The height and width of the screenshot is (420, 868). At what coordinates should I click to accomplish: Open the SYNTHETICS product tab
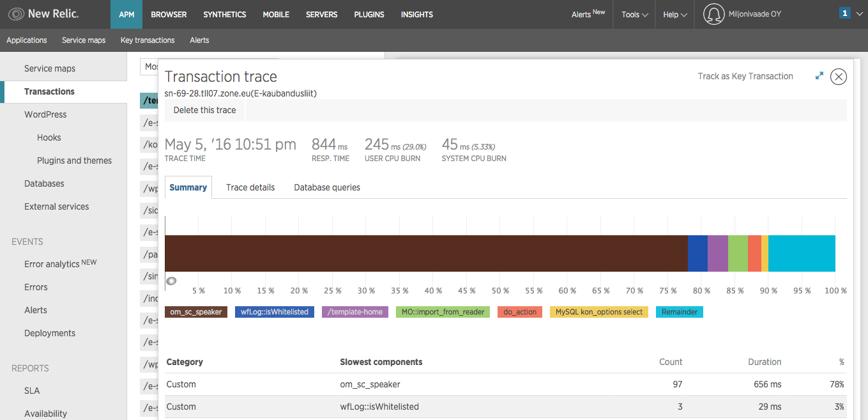point(225,14)
